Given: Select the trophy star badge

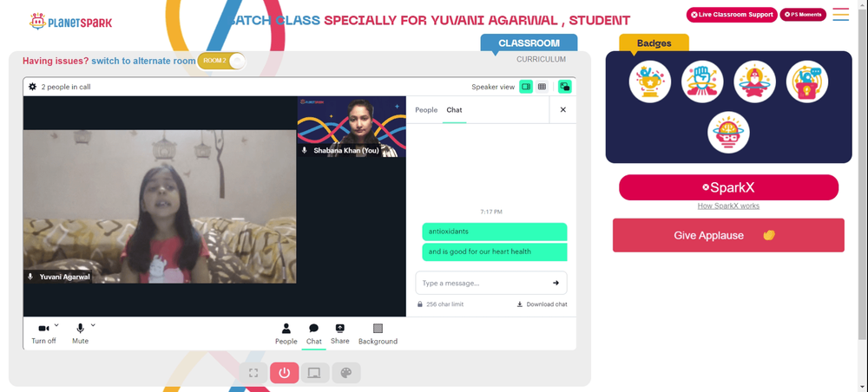Looking at the screenshot, I should click(x=650, y=82).
